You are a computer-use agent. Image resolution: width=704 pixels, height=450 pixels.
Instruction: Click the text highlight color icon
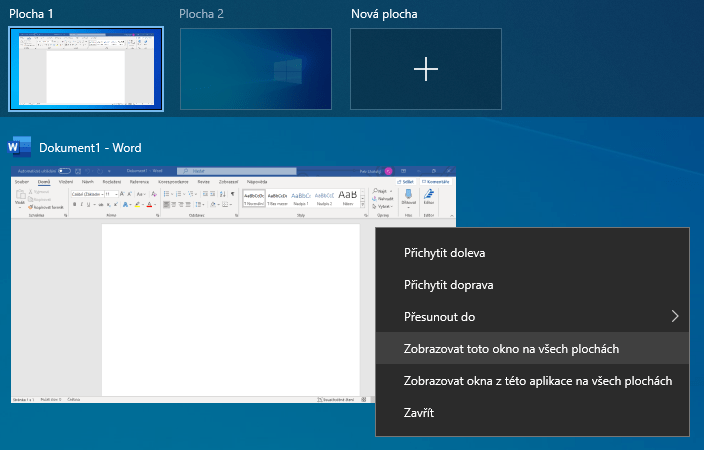[137, 204]
